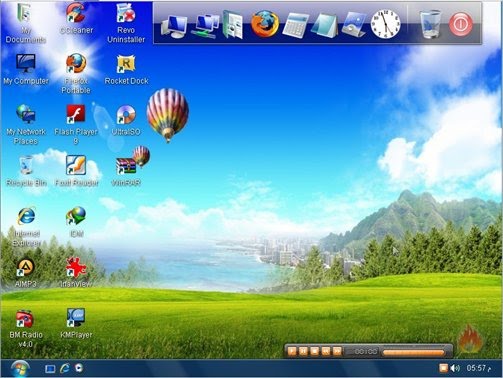This screenshot has height=378, width=503.
Task: Launch the UltraISO shortcut
Action: [126, 120]
